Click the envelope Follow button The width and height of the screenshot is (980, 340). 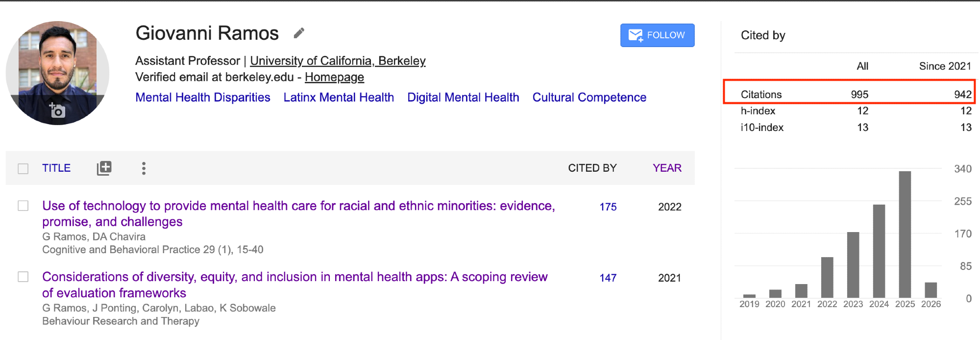click(657, 35)
